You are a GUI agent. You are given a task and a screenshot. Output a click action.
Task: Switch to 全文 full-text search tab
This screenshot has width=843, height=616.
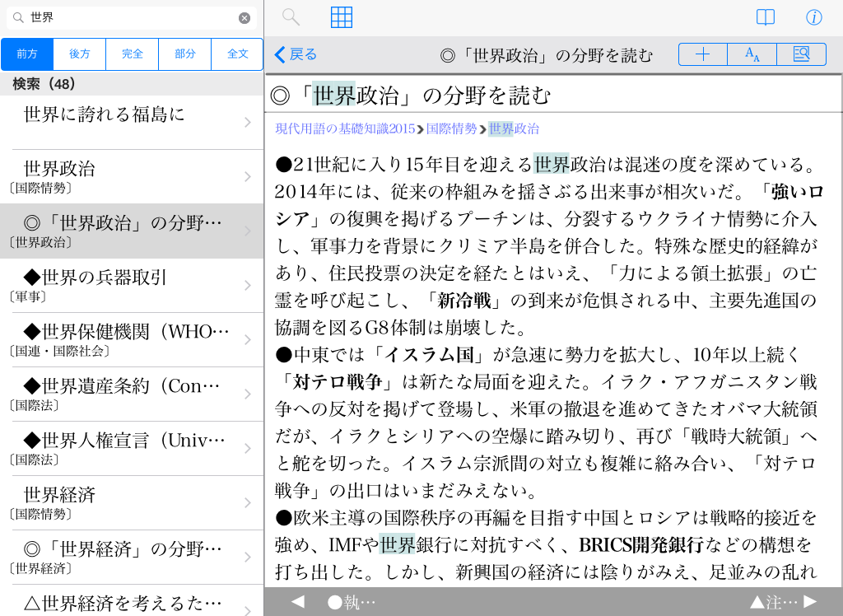(237, 54)
